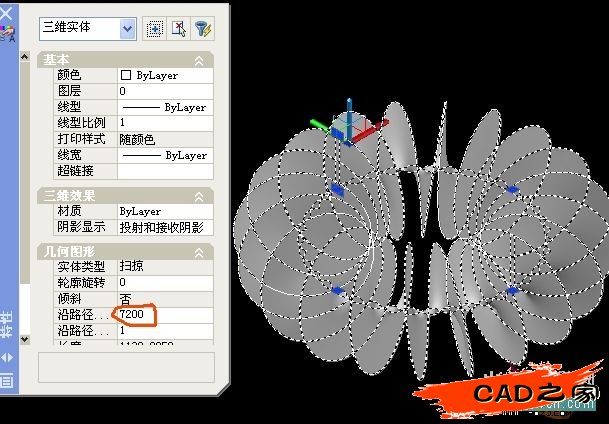This screenshot has height=424, width=609.
Task: Click the auto-hide arrows on the palette bar
Action: pos(8,357)
